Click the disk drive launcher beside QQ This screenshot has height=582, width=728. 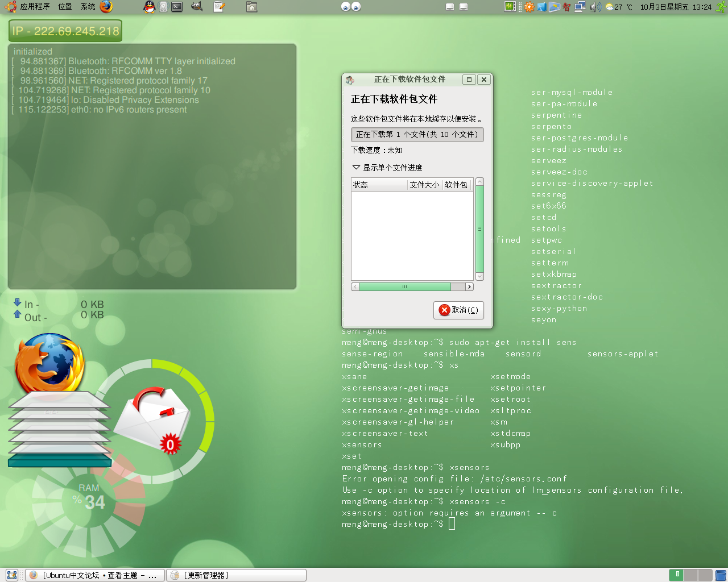tap(163, 7)
